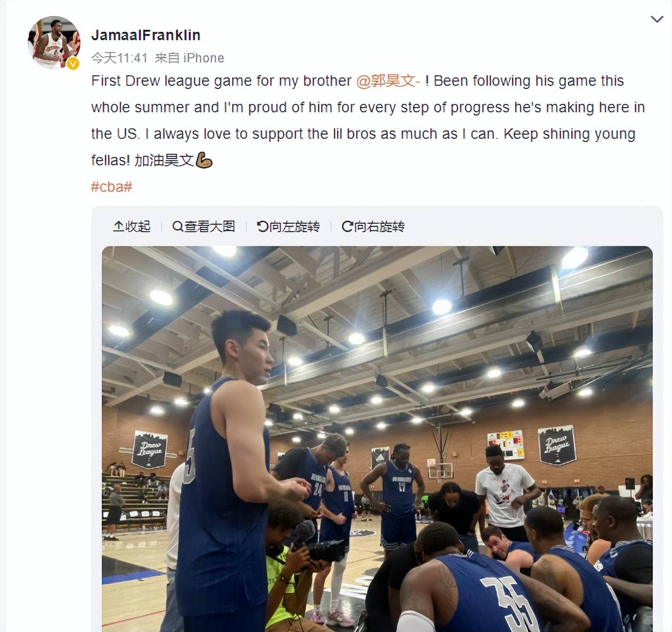Click the 收起 up-arrow icon
Image resolution: width=672 pixels, height=632 pixels.
[x=118, y=226]
